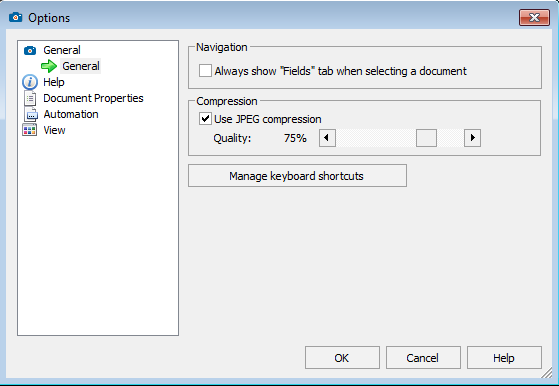This screenshot has width=559, height=386.
Task: Increase quality with the right slider arrow
Action: pos(472,138)
